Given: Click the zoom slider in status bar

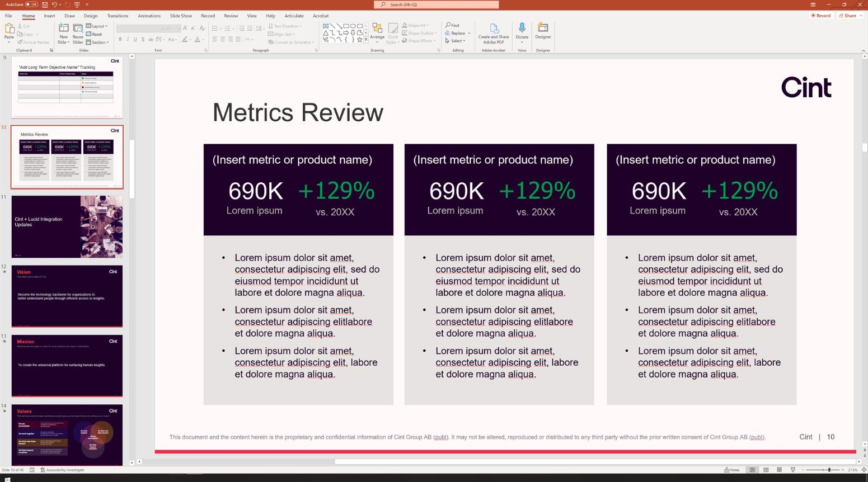Looking at the screenshot, I should pos(829,470).
